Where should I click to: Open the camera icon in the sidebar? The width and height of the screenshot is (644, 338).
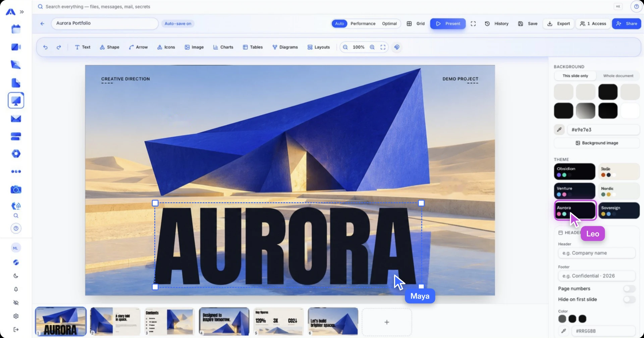click(16, 189)
